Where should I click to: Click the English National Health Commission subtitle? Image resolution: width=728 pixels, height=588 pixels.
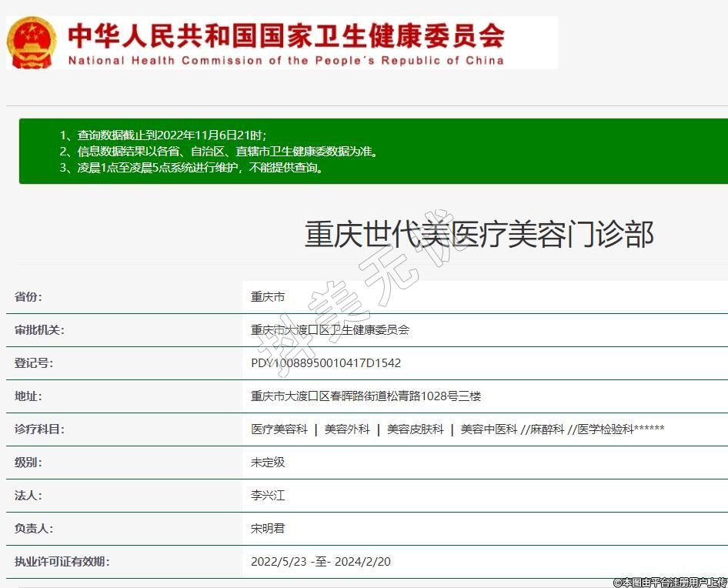286,61
